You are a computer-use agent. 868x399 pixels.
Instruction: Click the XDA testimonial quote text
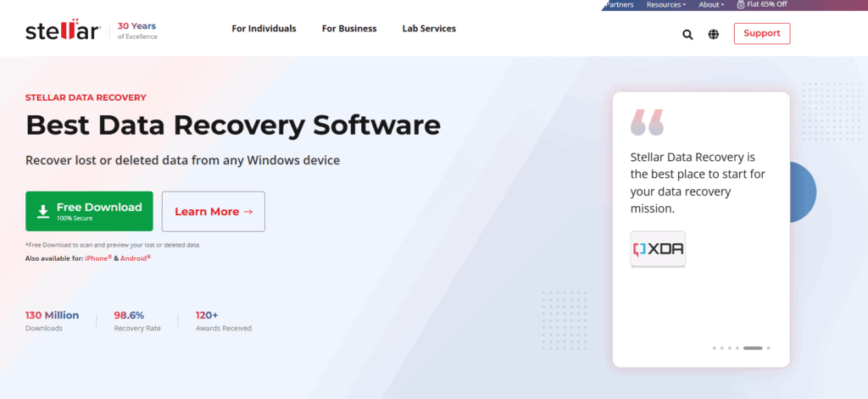point(698,183)
